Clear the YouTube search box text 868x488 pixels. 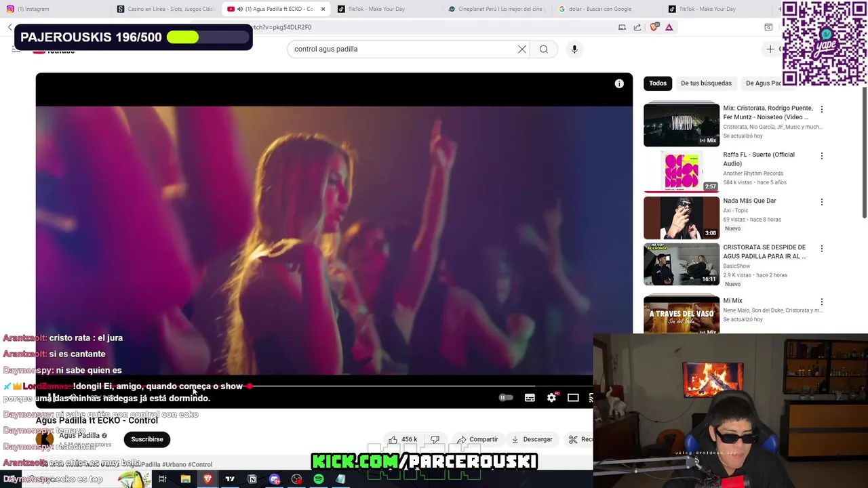(522, 49)
